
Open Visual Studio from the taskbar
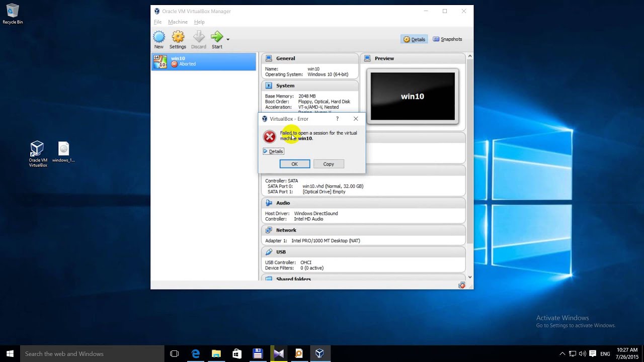point(278,353)
